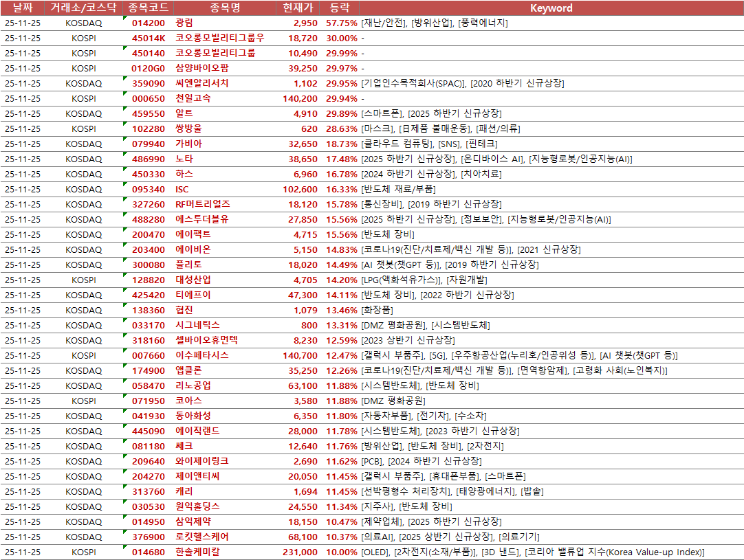The image size is (744, 560).
Task: Select stock name 에이직랜드
Action: tap(198, 431)
